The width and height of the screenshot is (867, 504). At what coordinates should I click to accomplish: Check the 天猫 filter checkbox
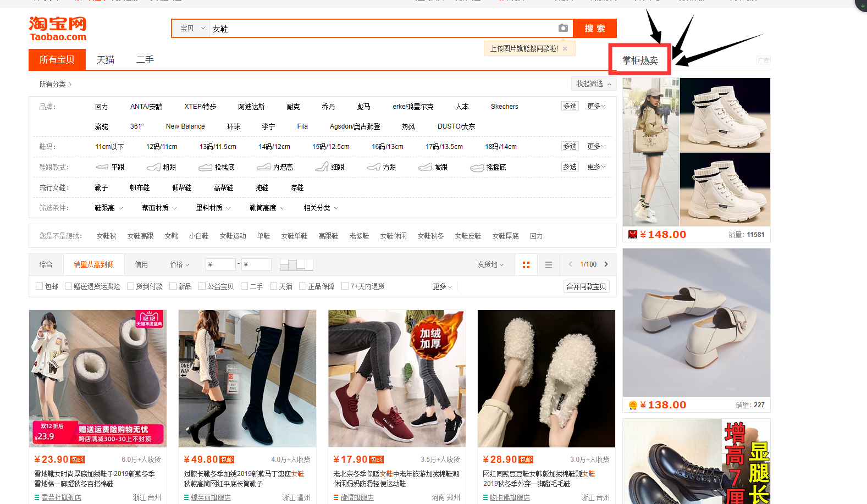coord(274,286)
